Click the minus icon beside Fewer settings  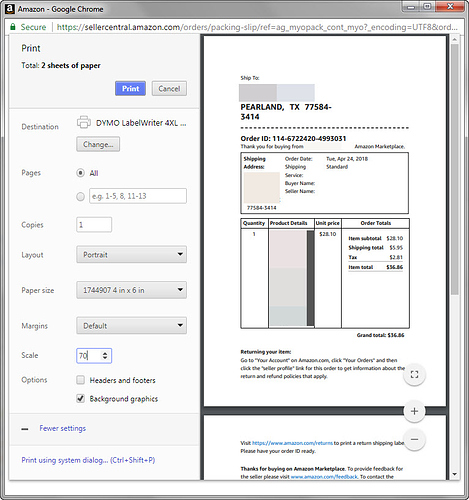[25, 429]
